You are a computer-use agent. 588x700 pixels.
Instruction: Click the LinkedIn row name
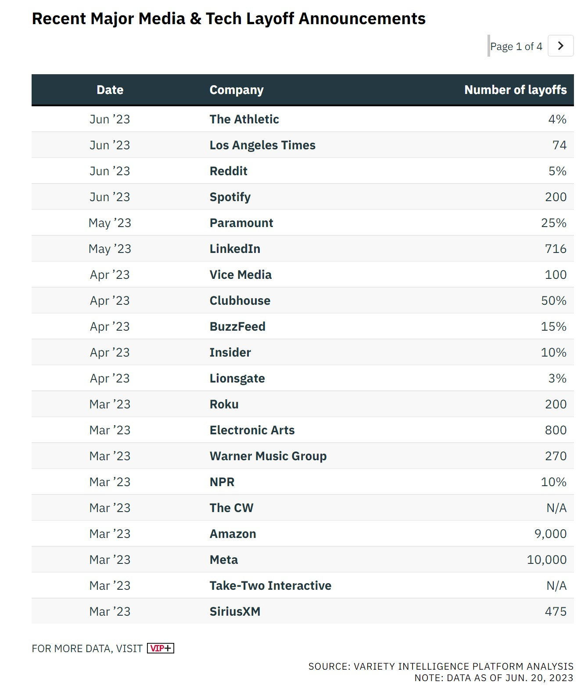(x=235, y=249)
